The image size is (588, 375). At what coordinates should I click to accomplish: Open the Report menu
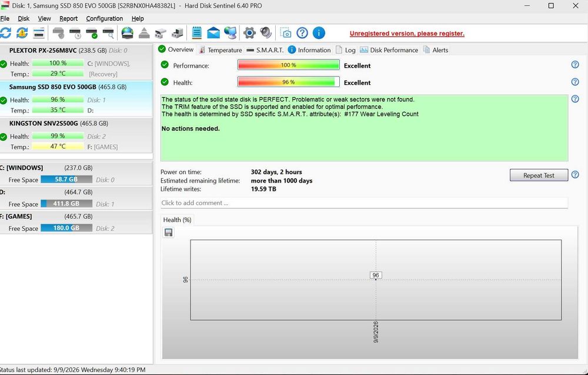click(x=68, y=18)
